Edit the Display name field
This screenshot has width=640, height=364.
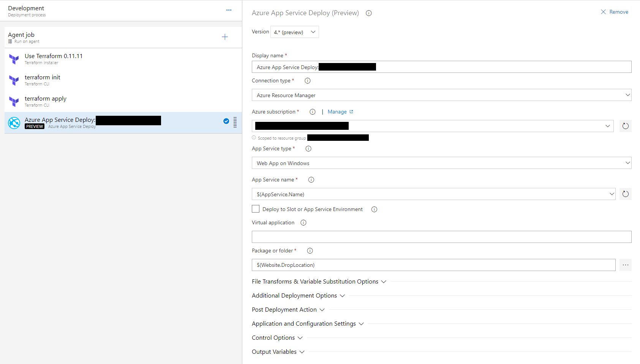pyautogui.click(x=441, y=67)
